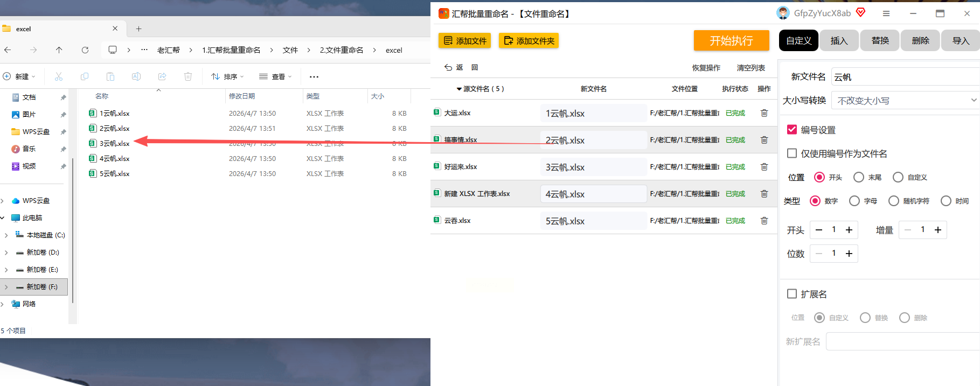Switch to the 插入 tab
This screenshot has width=980, height=386.
(x=839, y=41)
